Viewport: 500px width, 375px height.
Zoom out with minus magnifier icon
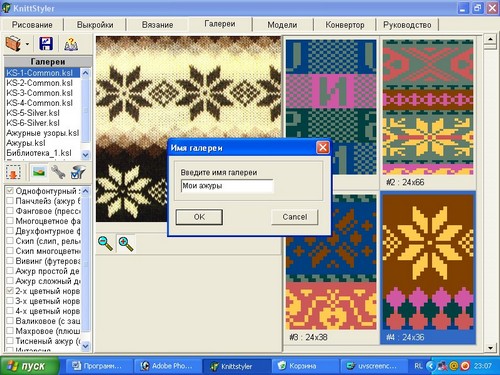point(105,243)
